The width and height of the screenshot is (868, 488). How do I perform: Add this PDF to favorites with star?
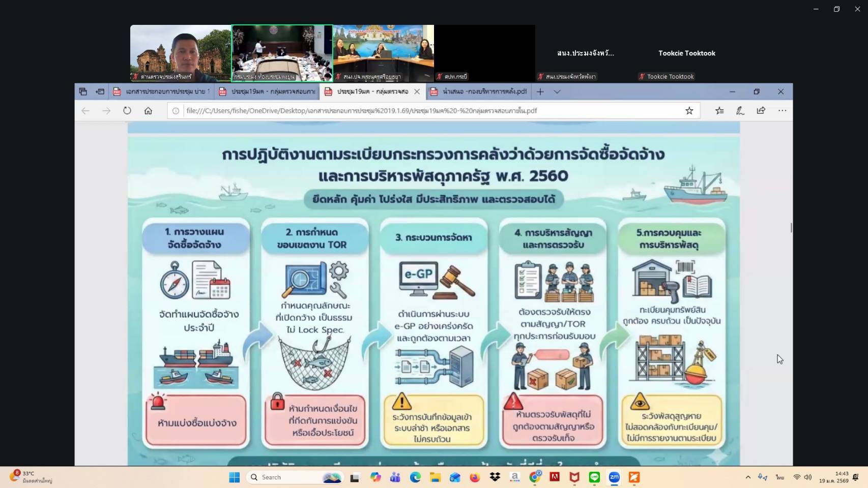coord(689,111)
